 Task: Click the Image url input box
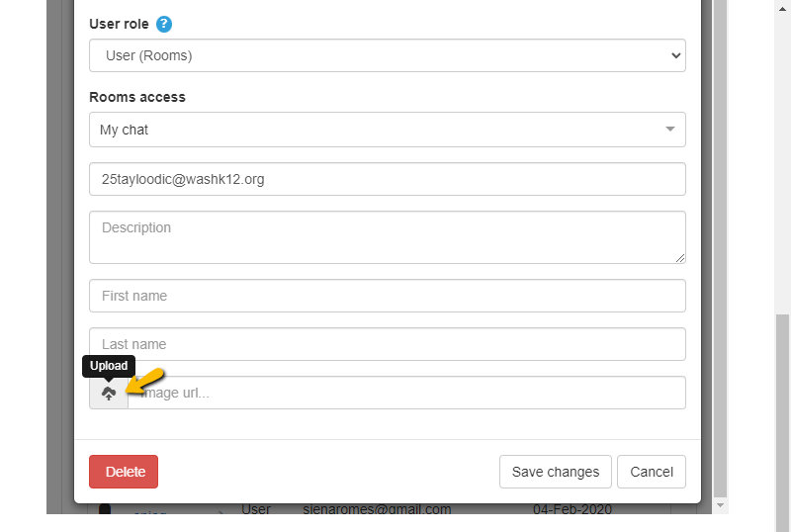[x=406, y=393]
